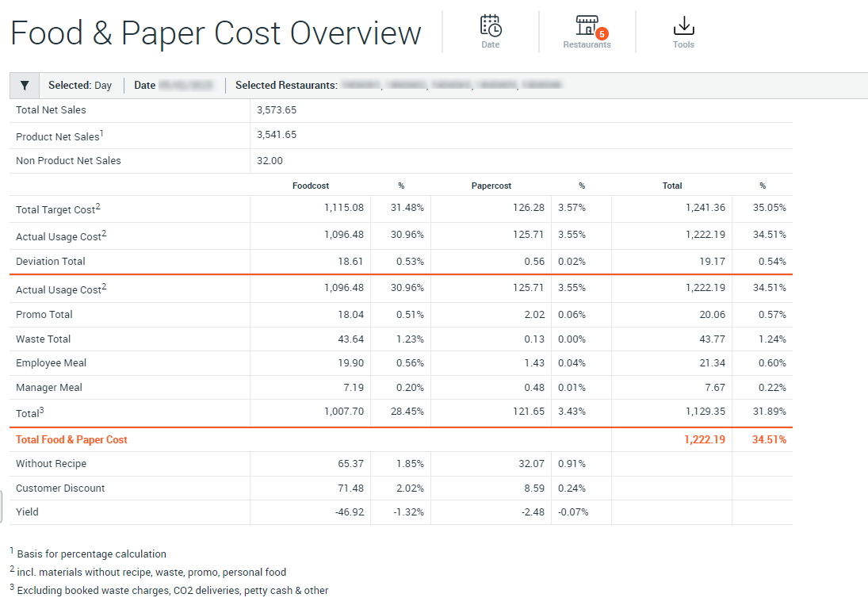Select the Total Net Sales value 3,573.65

276,109
